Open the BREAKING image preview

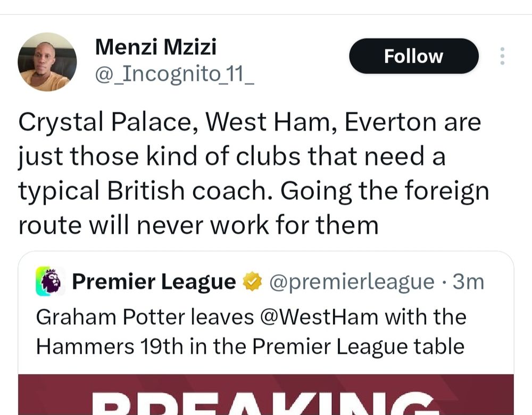pyautogui.click(x=266, y=395)
